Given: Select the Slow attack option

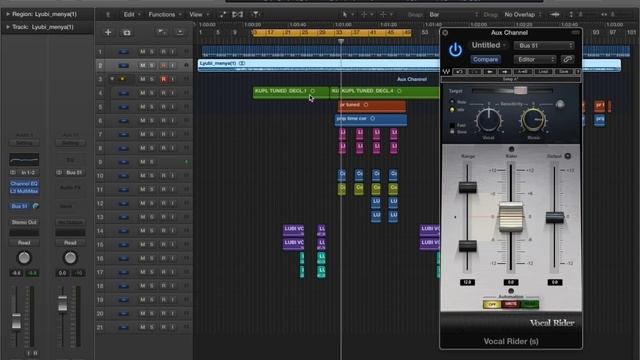Looking at the screenshot, I should coord(452,132).
